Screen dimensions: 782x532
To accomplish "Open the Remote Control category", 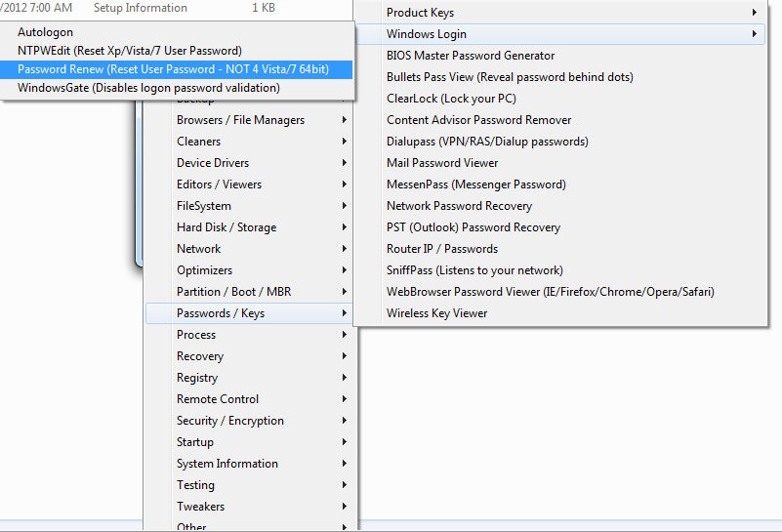I will coord(249,398).
